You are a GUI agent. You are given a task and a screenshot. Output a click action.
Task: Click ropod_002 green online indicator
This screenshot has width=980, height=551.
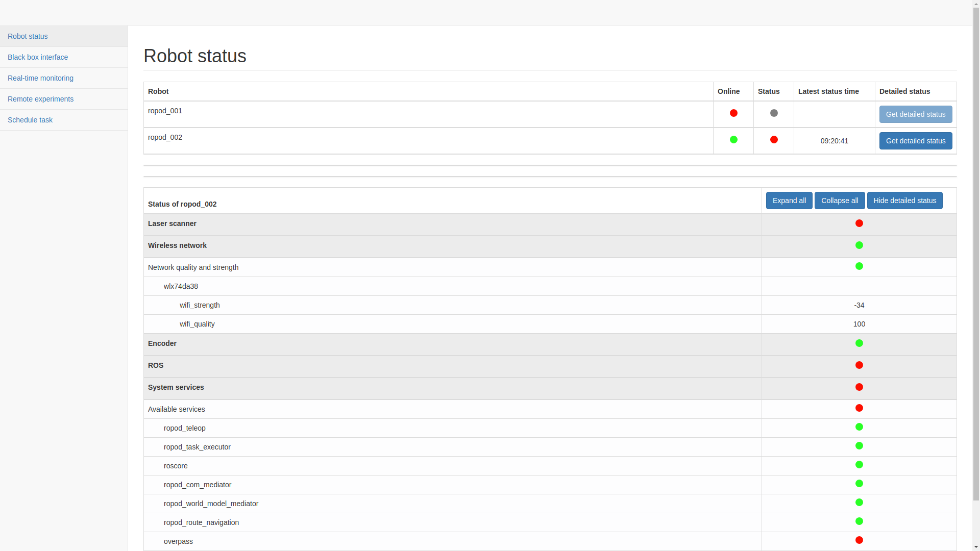(x=733, y=140)
